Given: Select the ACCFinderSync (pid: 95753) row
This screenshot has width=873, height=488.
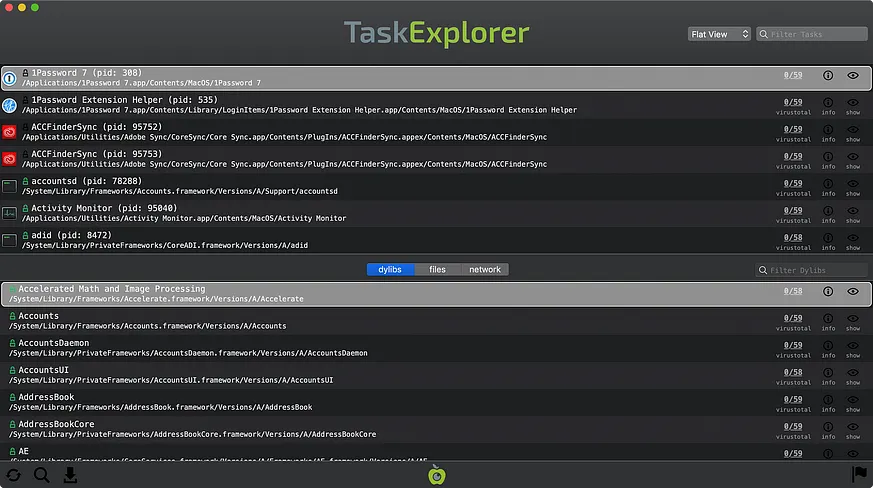Looking at the screenshot, I should pos(436,159).
